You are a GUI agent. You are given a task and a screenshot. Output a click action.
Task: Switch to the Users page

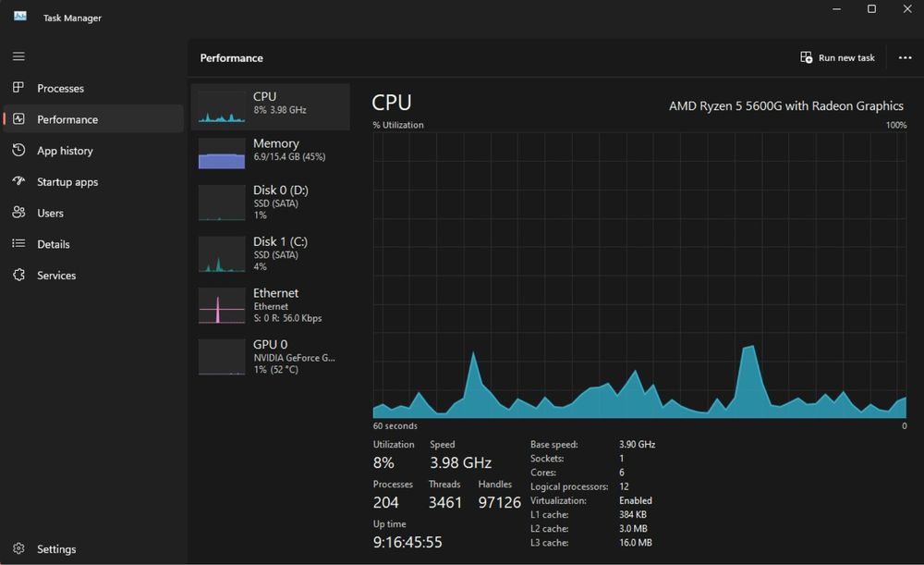point(93,213)
